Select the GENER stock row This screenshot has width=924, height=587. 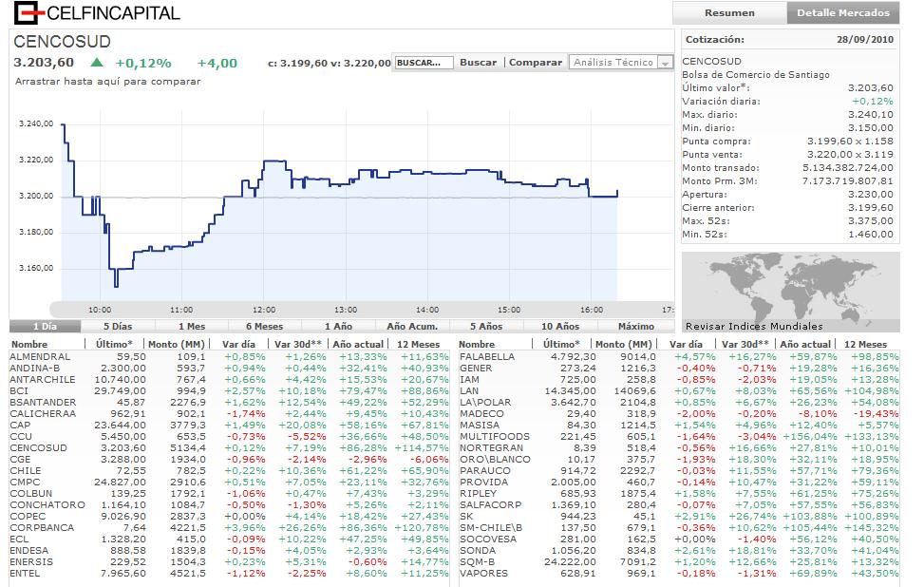pos(679,368)
